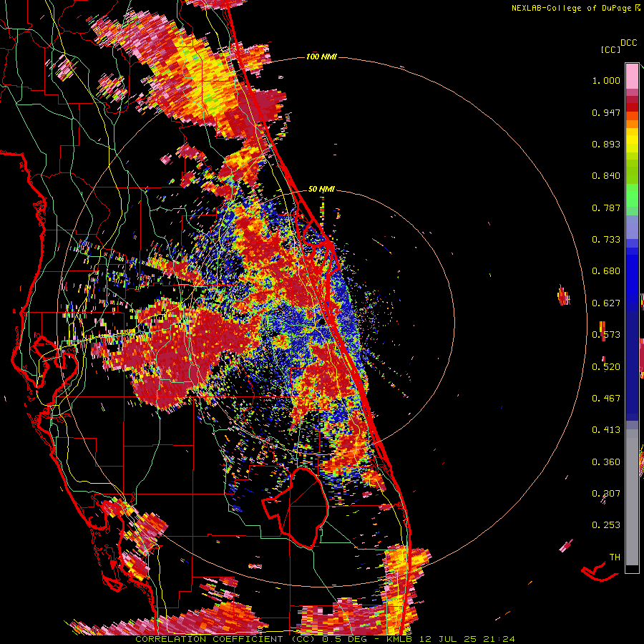Pick the light pink band atop the color bar

(x=632, y=76)
